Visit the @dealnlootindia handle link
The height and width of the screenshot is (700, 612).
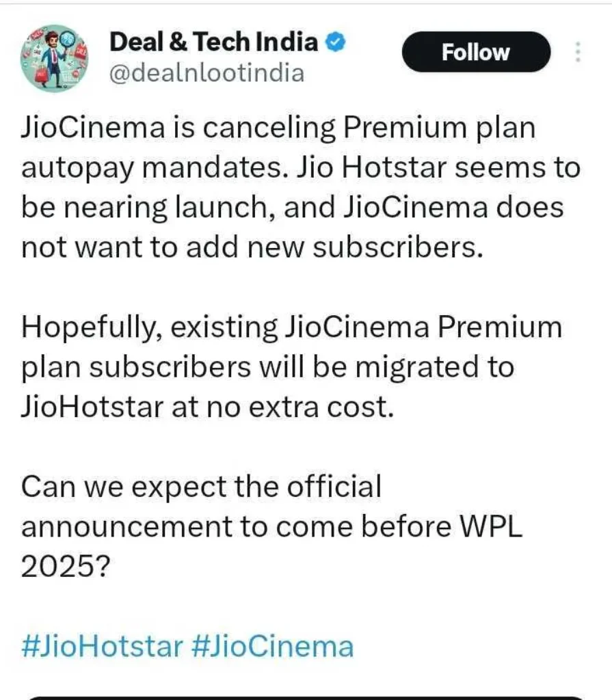(207, 73)
